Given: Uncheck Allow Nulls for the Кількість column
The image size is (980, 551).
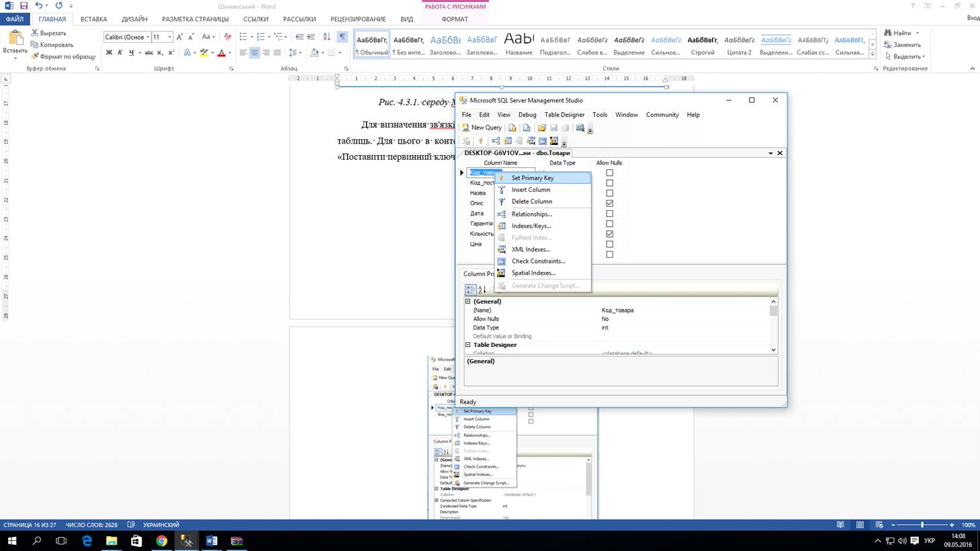Looking at the screenshot, I should click(x=609, y=234).
